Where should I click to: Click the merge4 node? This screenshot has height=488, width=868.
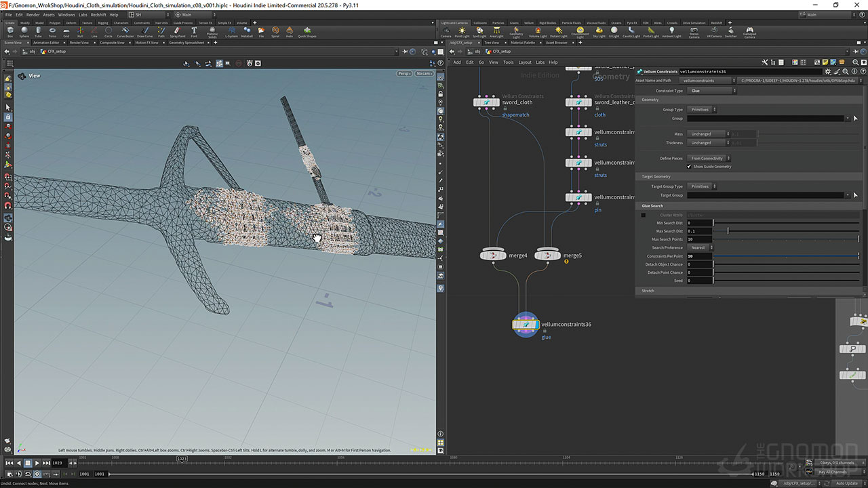[x=494, y=256]
